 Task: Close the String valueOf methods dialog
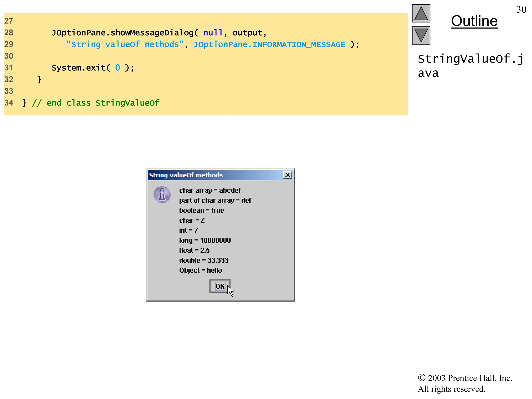coord(288,175)
